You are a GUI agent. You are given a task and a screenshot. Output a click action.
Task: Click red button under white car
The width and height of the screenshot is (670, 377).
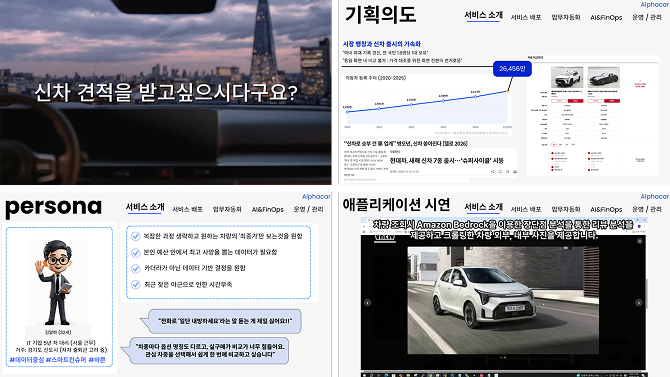575,101
